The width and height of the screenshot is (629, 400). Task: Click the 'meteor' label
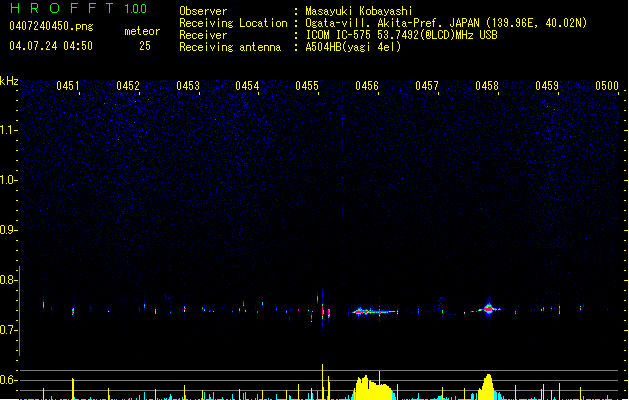coord(142,31)
